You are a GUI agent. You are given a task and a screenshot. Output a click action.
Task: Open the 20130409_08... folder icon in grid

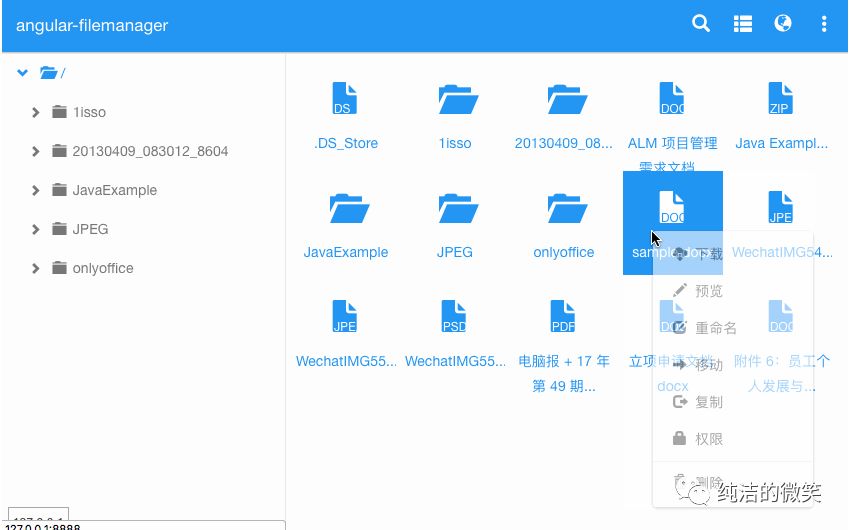pyautogui.click(x=567, y=99)
